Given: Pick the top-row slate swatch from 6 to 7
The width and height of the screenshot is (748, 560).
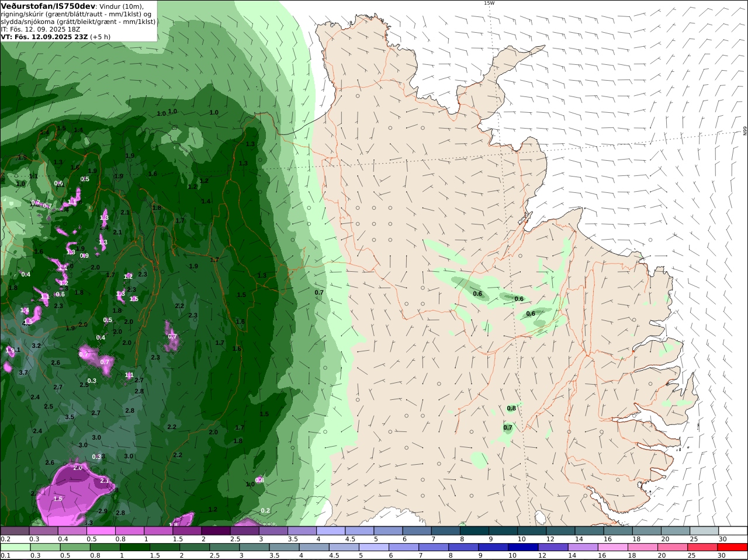Looking at the screenshot, I should click(417, 531).
